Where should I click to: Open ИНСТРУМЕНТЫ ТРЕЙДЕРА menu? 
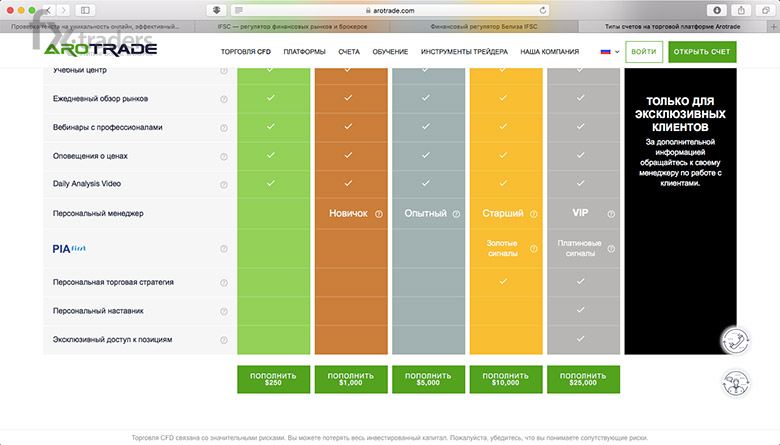464,51
